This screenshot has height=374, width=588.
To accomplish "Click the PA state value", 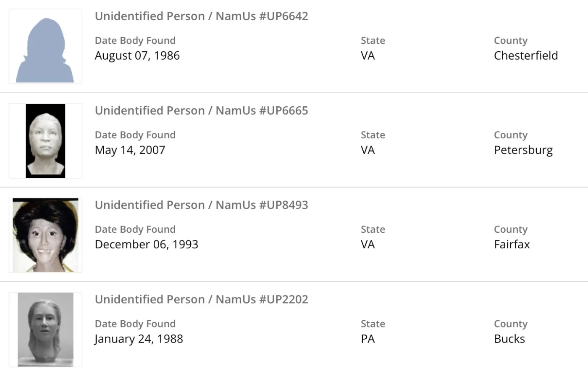I will [368, 339].
